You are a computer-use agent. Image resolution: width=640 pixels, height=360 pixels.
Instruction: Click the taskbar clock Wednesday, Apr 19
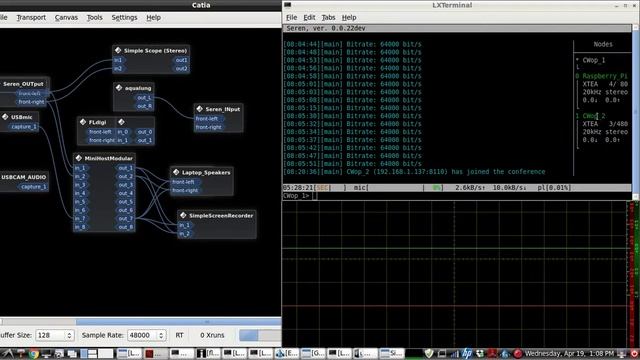[569, 353]
